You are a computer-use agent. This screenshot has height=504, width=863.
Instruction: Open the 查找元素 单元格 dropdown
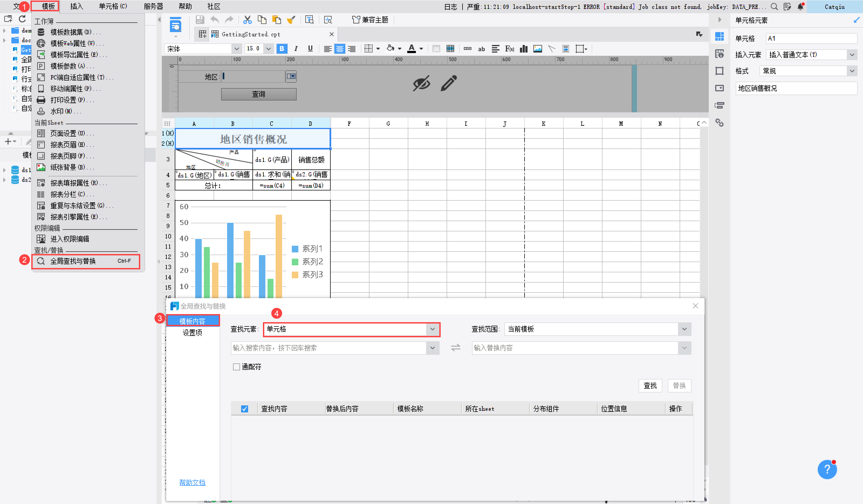coord(432,329)
